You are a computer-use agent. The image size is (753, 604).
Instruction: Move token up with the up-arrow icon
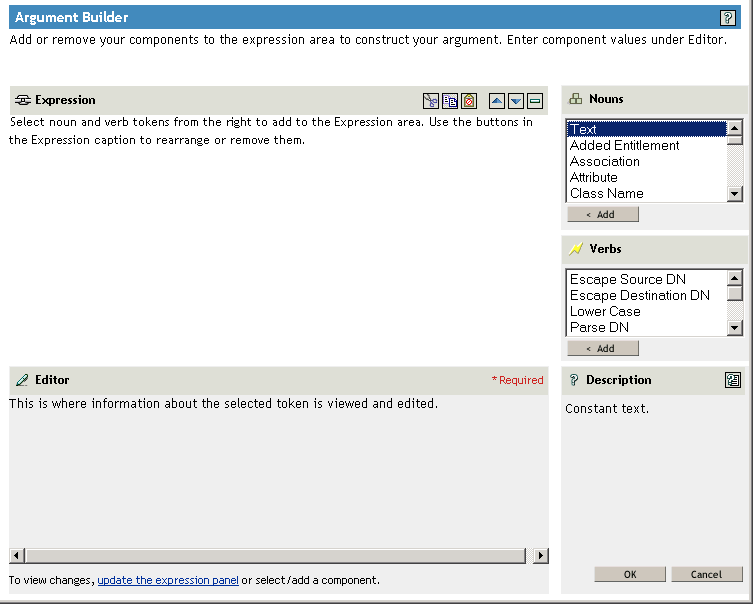click(x=497, y=101)
